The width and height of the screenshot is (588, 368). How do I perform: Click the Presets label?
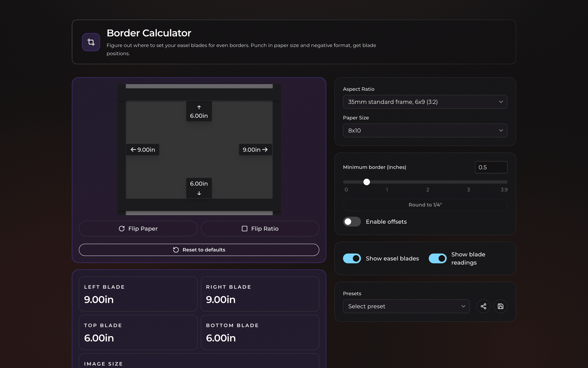coord(352,294)
